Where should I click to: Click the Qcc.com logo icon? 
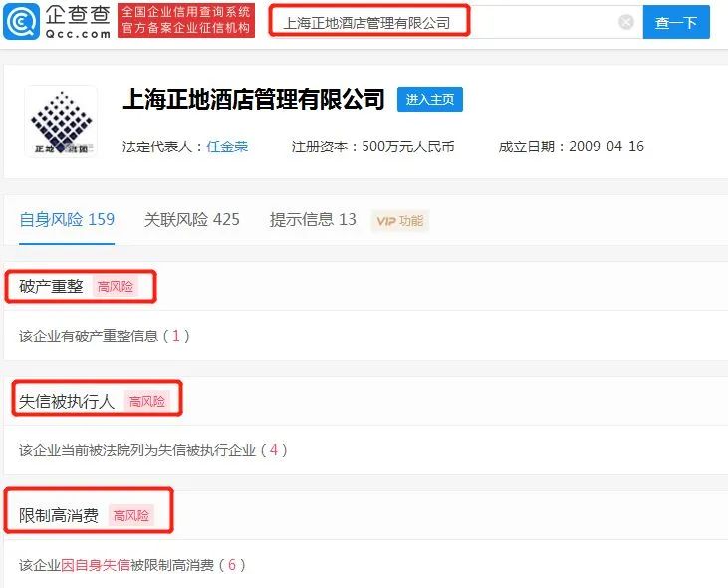[x=21, y=21]
